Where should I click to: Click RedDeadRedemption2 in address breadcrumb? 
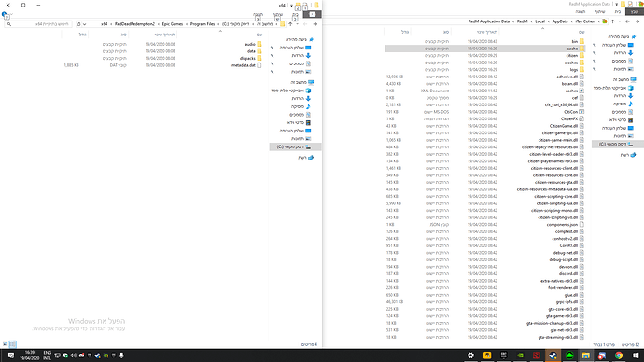[x=134, y=24]
